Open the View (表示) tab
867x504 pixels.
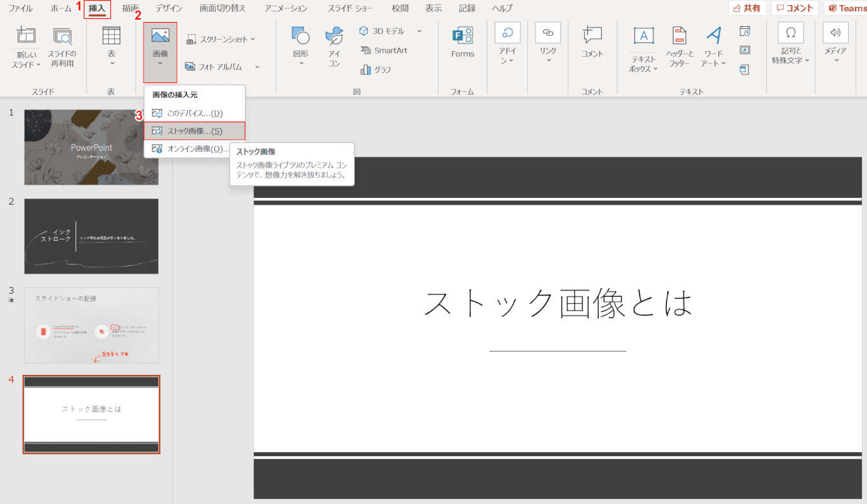pyautogui.click(x=433, y=8)
